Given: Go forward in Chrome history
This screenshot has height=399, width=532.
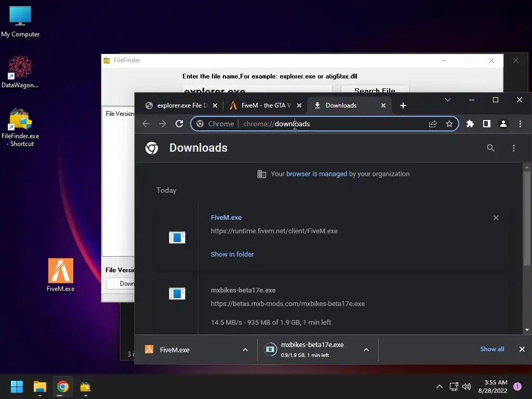Looking at the screenshot, I should tap(163, 124).
